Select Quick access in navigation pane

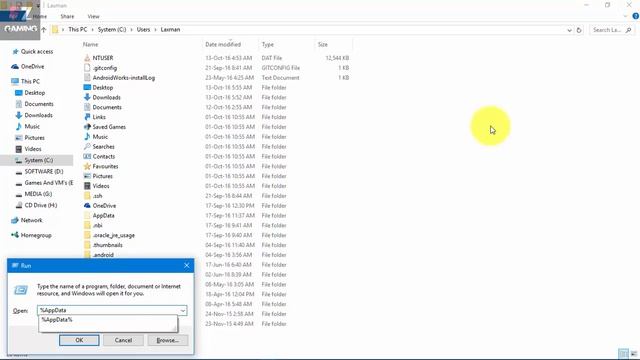pyautogui.click(x=37, y=51)
